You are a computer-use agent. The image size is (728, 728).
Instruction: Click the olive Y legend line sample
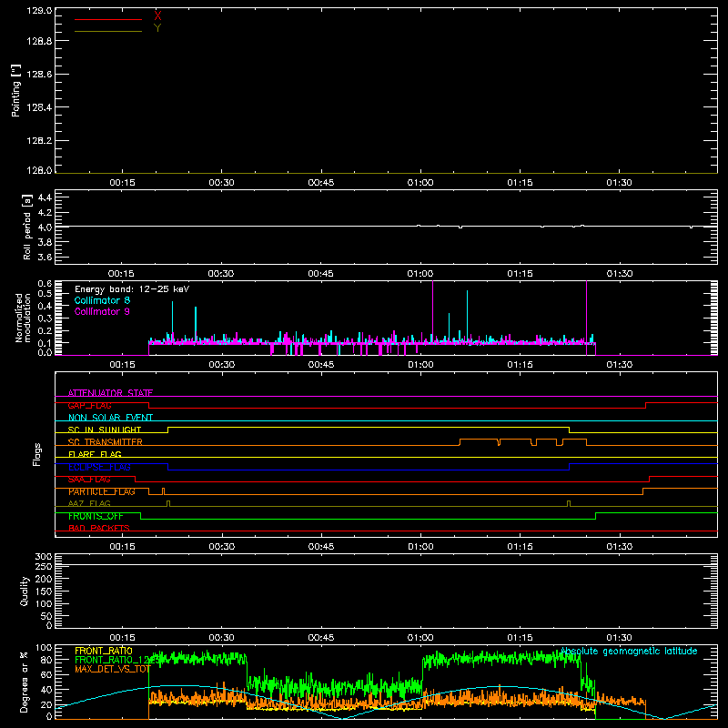tap(108, 32)
